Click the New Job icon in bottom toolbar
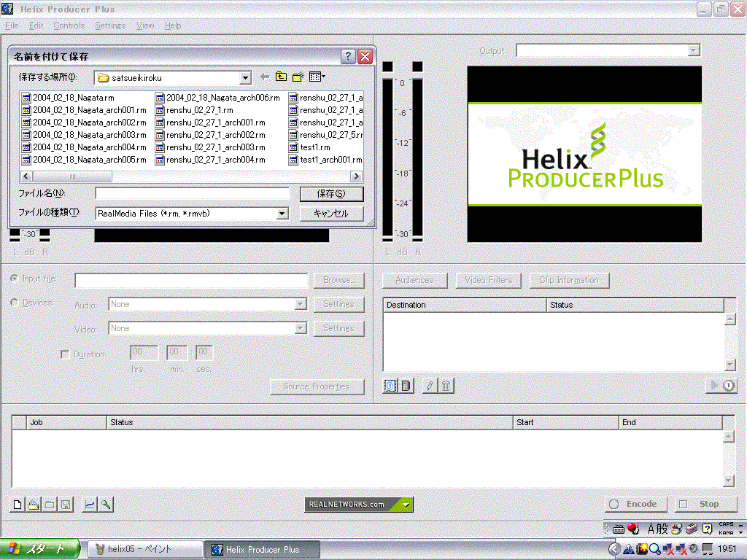 [x=18, y=505]
